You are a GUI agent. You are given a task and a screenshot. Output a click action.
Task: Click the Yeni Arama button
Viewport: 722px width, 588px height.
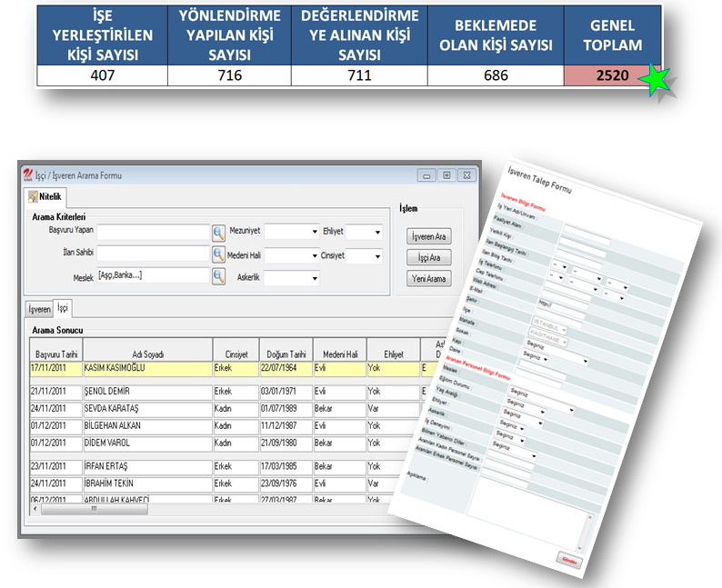[x=428, y=279]
